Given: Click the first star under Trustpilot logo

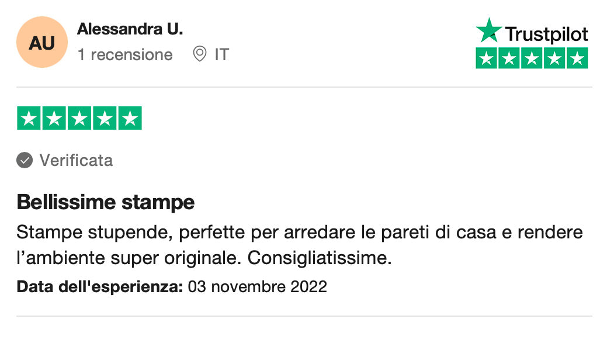Looking at the screenshot, I should pos(486,58).
